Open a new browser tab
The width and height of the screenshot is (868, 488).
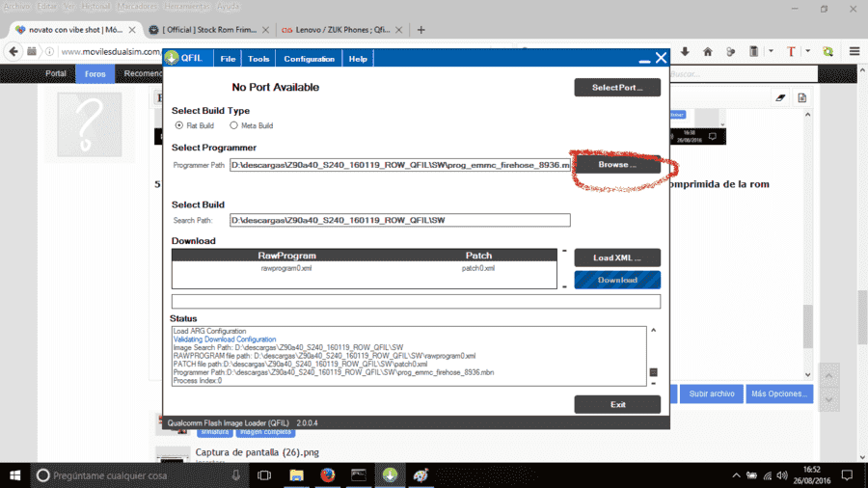click(421, 30)
